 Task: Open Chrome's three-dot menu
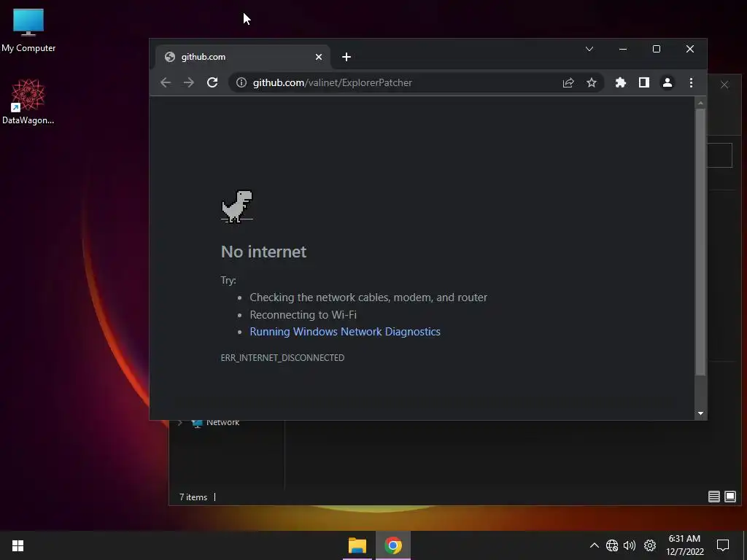coord(691,82)
